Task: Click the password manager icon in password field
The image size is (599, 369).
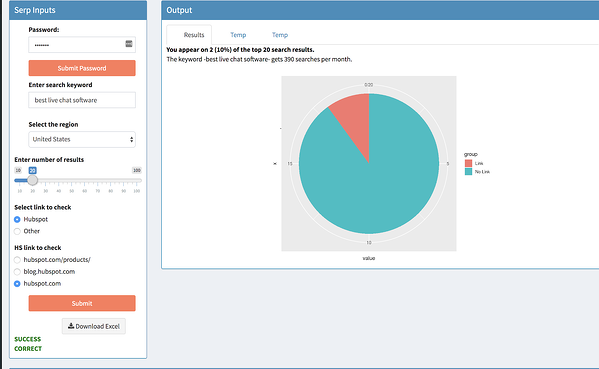Action: 129,44
